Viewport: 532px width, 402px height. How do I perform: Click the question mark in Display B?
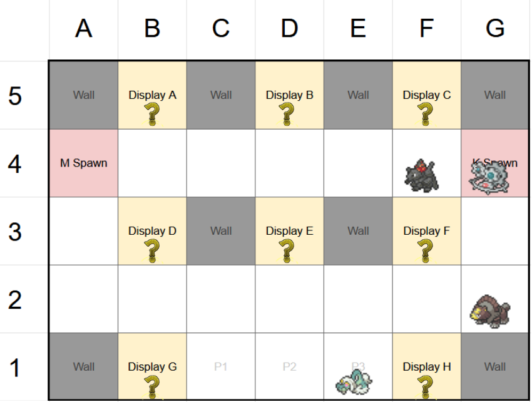pyautogui.click(x=287, y=114)
